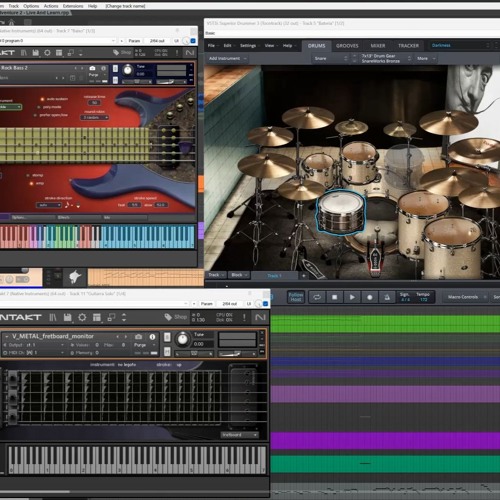The height and width of the screenshot is (500, 500).
Task: Open Block dropdown in Superior Drummer footer
Action: pos(239,275)
